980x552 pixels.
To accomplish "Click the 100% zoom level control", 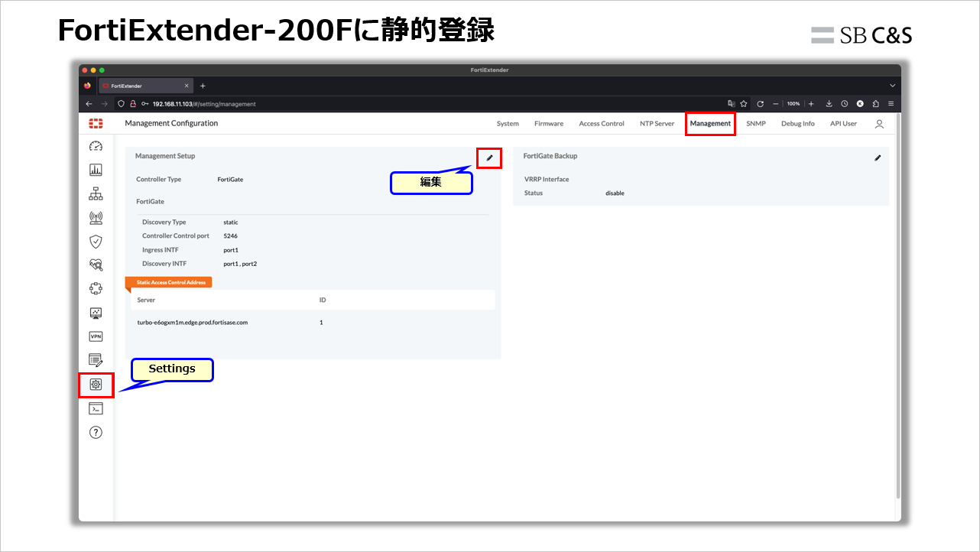I will pyautogui.click(x=793, y=103).
